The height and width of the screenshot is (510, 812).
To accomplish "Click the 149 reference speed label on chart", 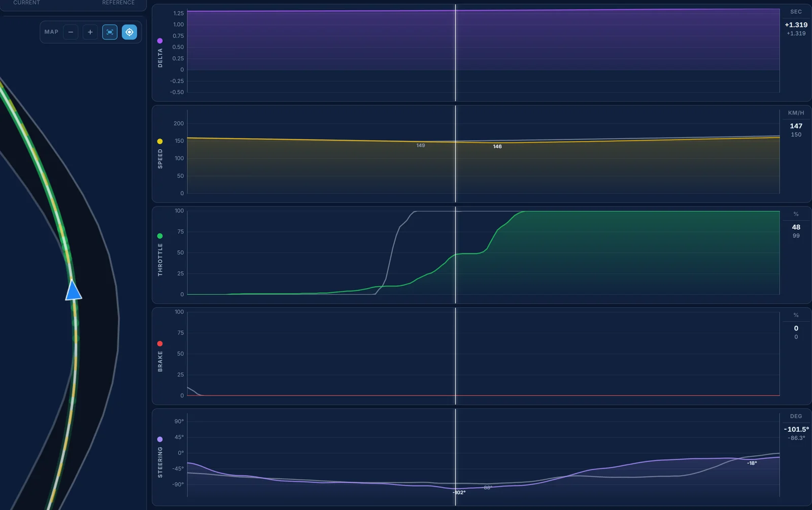I will pyautogui.click(x=421, y=145).
